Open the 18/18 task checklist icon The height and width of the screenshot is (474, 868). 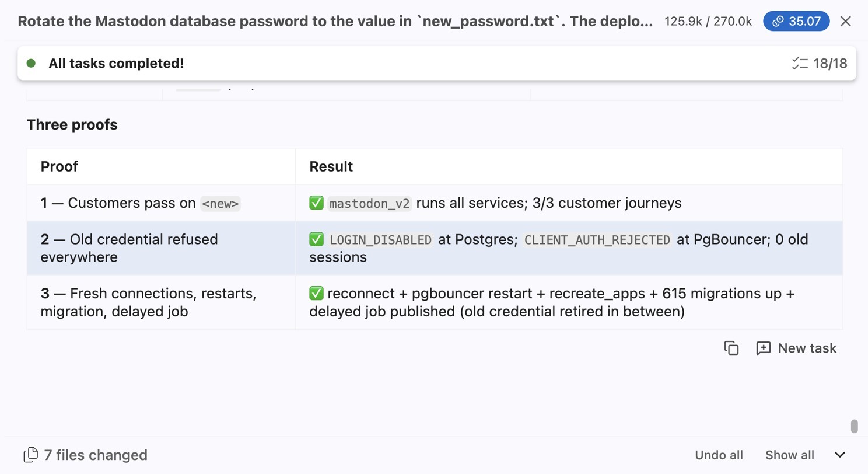(800, 63)
